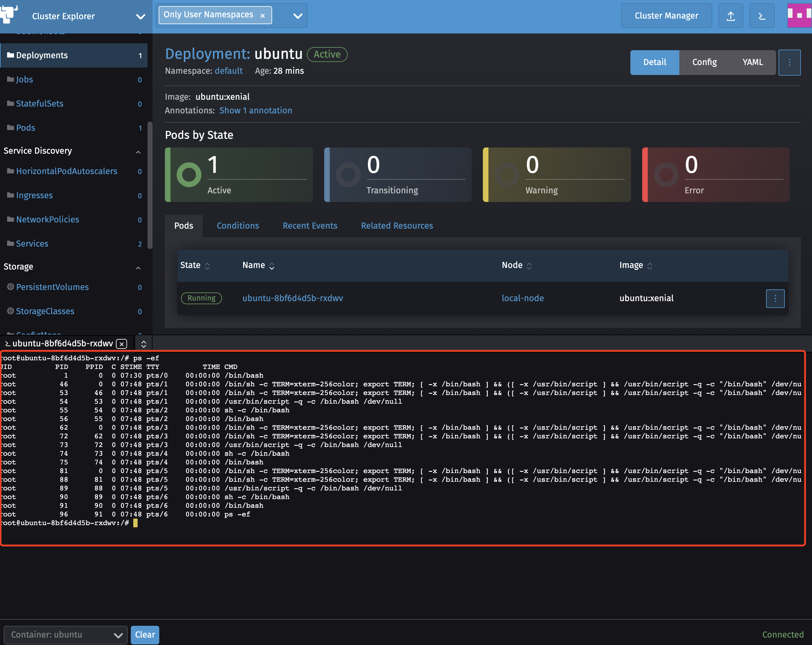Viewport: 812px width, 645px height.
Task: Open the Cluster Explorer dropdown
Action: pyautogui.click(x=140, y=16)
